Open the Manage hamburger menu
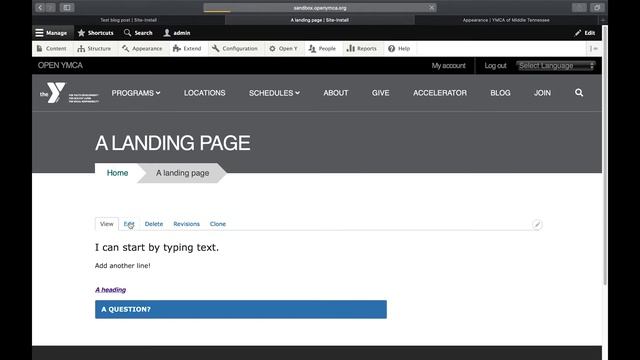This screenshot has width=640, height=360. click(51, 33)
